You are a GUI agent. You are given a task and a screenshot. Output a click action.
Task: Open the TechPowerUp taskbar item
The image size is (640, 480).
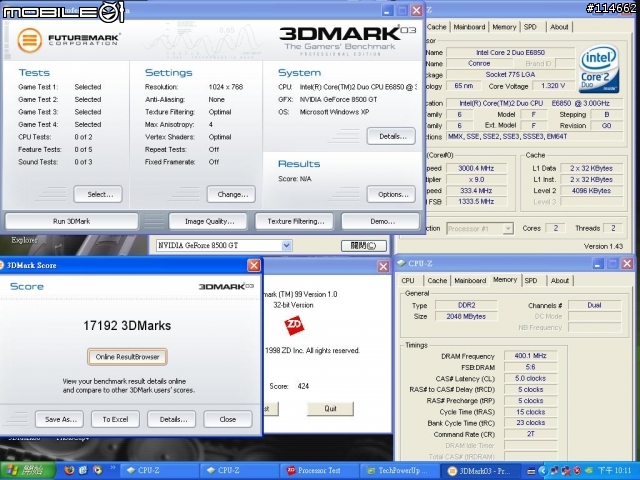point(399,471)
